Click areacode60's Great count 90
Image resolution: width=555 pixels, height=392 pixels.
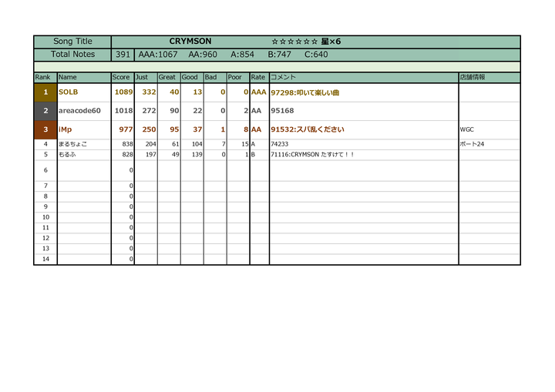(174, 111)
